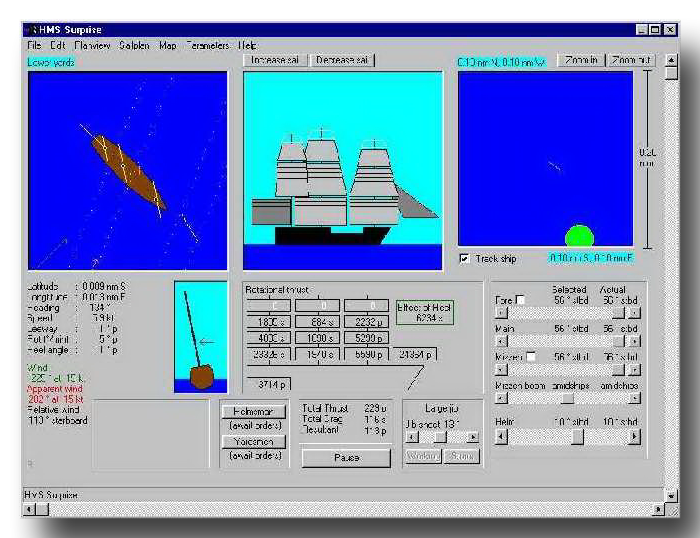Image resolution: width=700 pixels, height=538 pixels.
Task: Open the Edit menu
Action: pos(58,46)
